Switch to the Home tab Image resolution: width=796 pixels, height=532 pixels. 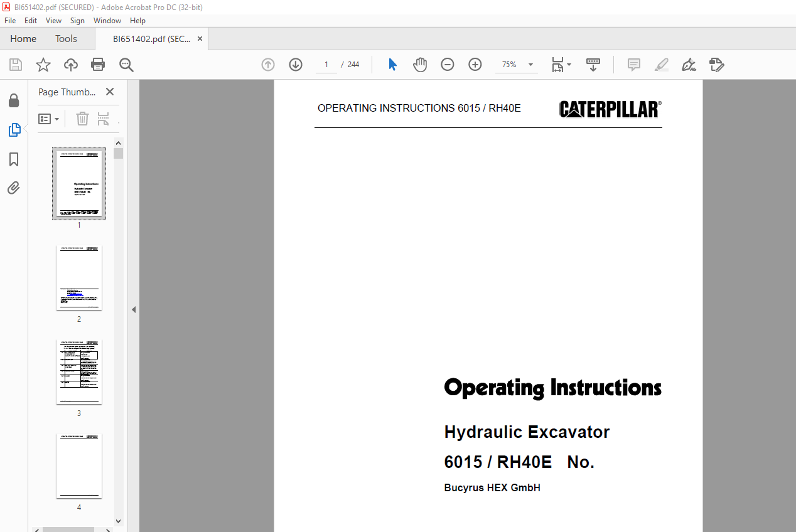(x=23, y=39)
